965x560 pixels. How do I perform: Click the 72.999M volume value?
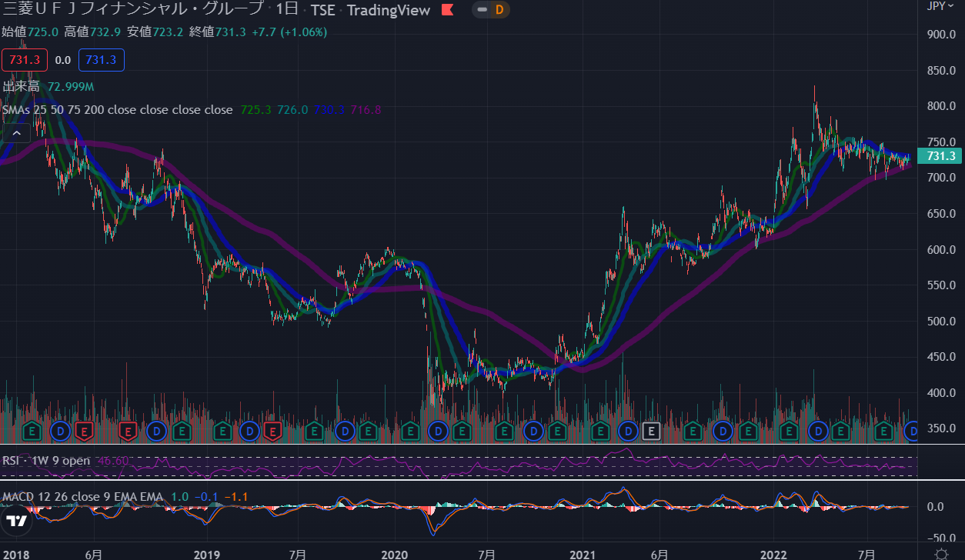point(71,86)
